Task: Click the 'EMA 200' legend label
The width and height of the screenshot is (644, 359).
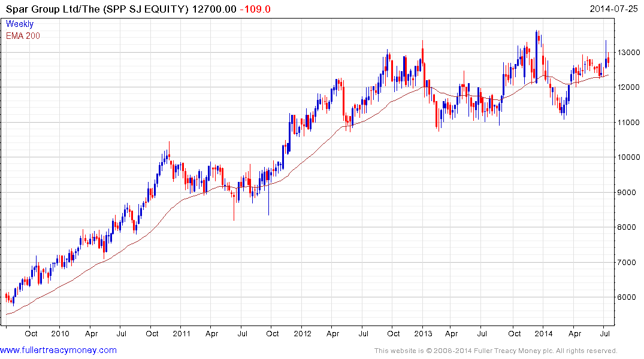Action: point(23,36)
